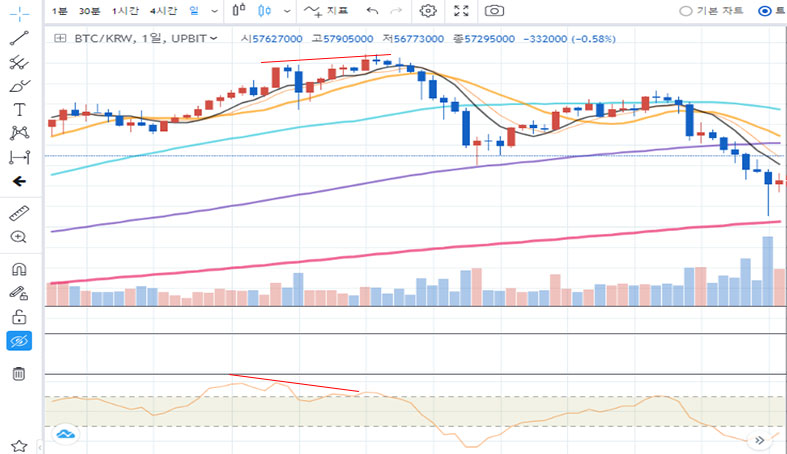This screenshot has height=454, width=787.
Task: Expand the chart style dropdown arrow
Action: click(x=287, y=11)
